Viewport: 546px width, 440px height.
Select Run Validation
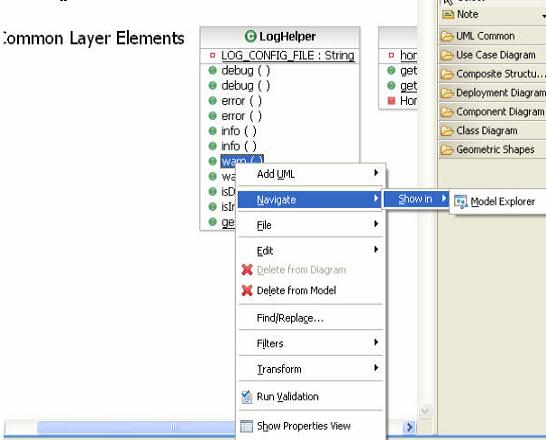point(311,396)
